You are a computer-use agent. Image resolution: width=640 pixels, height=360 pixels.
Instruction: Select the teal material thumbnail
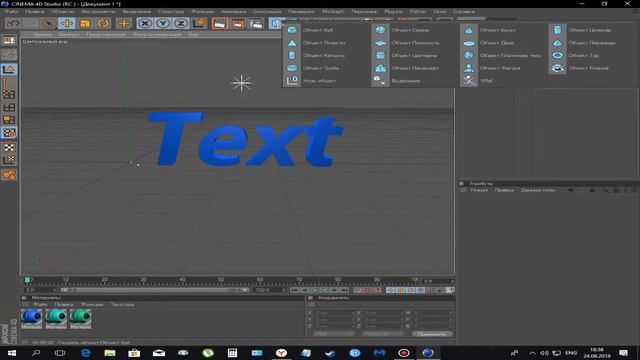(56, 319)
